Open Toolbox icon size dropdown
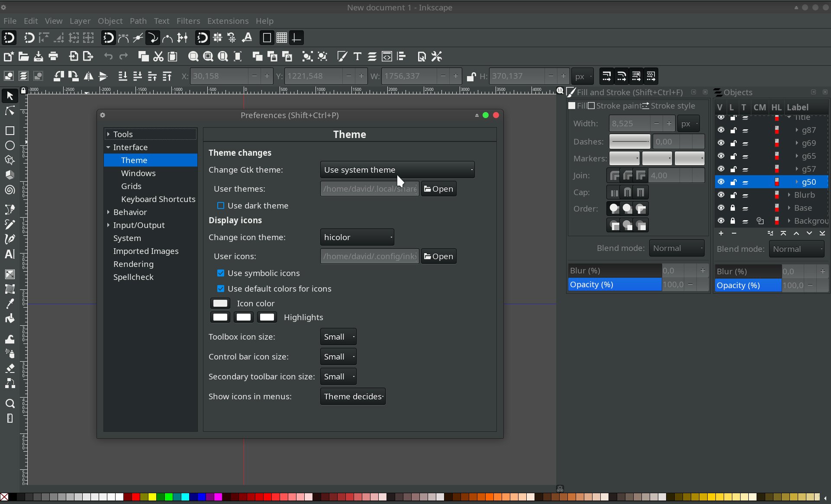 [338, 337]
